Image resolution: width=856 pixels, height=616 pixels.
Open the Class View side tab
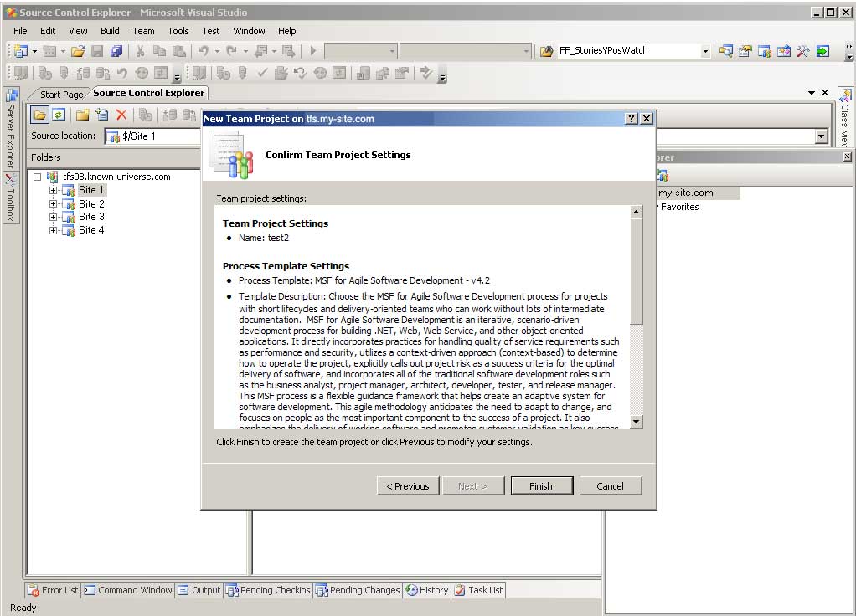[845, 117]
